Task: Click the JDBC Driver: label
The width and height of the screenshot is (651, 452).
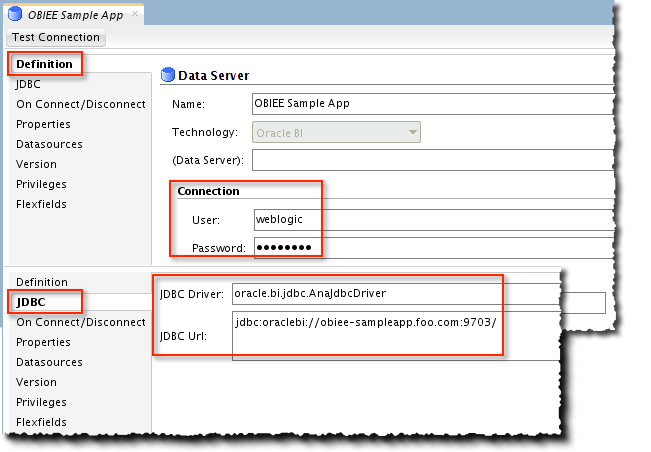Action: point(192,294)
